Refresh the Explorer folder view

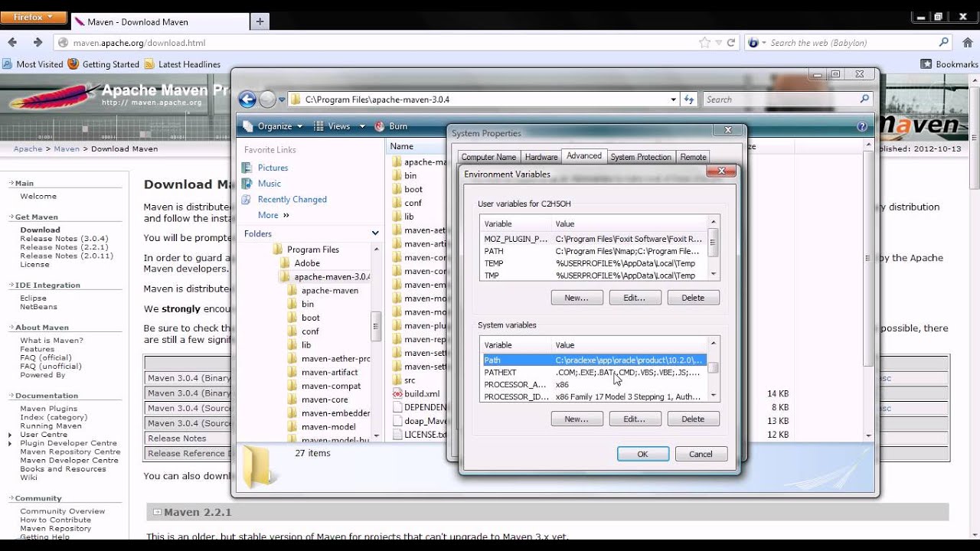(689, 99)
